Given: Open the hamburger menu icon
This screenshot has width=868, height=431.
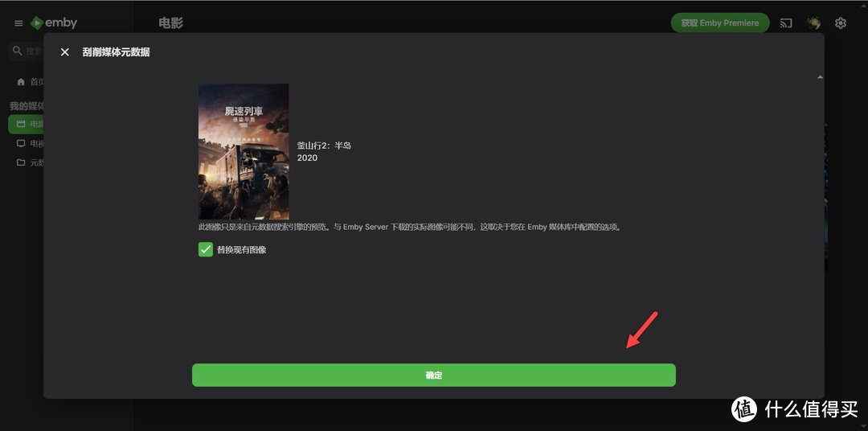Looking at the screenshot, I should click(x=18, y=23).
